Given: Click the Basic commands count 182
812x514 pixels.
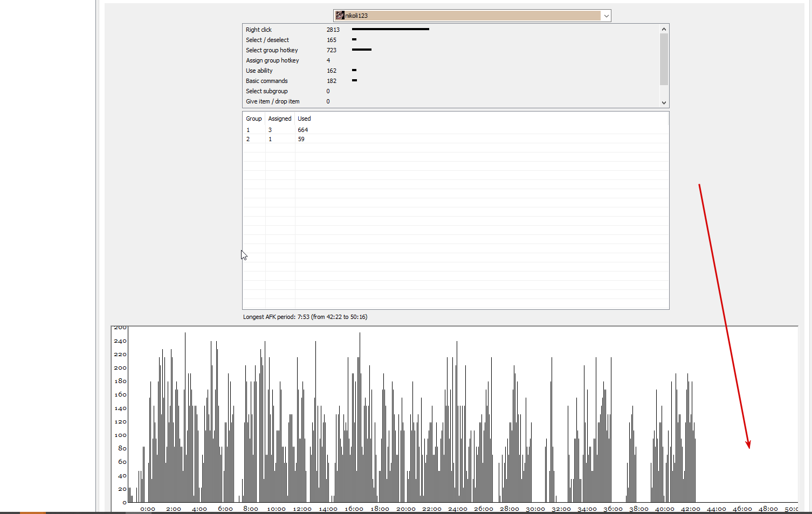Looking at the screenshot, I should [x=332, y=81].
